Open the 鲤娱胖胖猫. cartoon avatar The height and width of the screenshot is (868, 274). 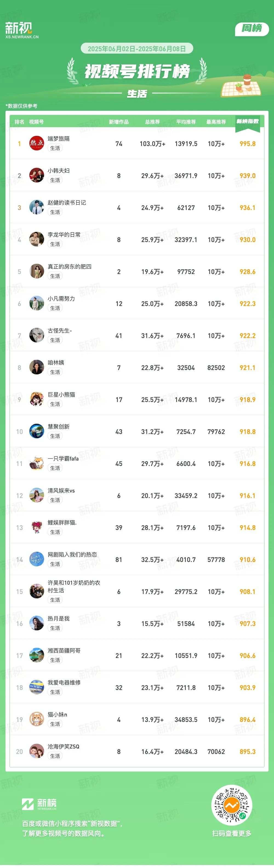pos(36,527)
